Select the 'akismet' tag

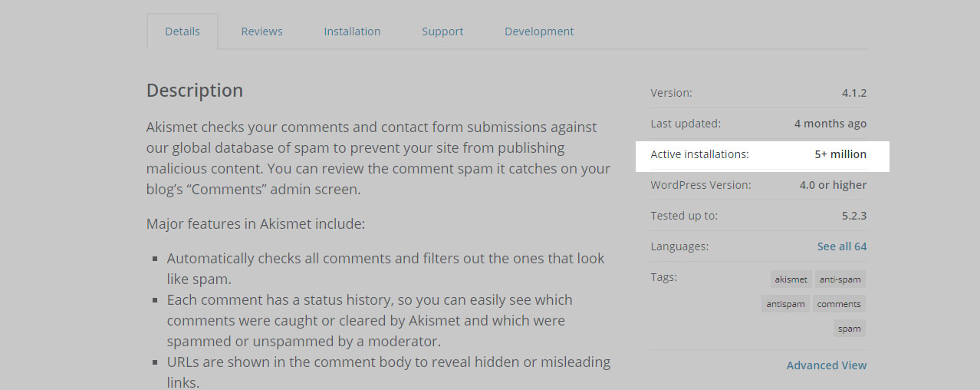point(791,279)
